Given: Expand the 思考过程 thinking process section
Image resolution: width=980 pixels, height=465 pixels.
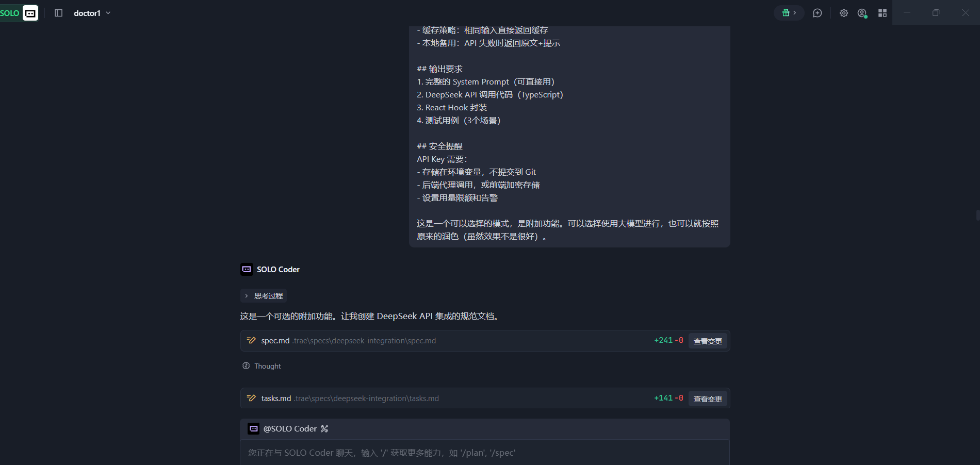Looking at the screenshot, I should (x=264, y=296).
